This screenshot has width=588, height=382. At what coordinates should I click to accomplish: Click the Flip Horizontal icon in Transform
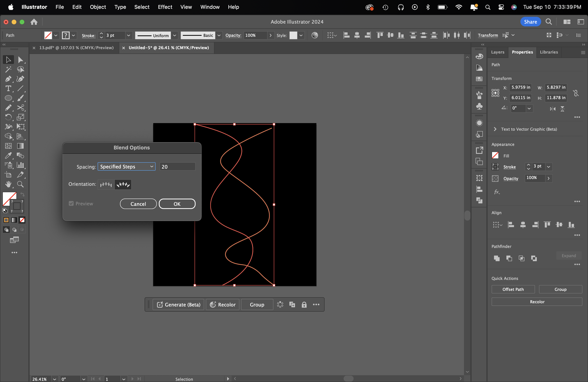[553, 109]
